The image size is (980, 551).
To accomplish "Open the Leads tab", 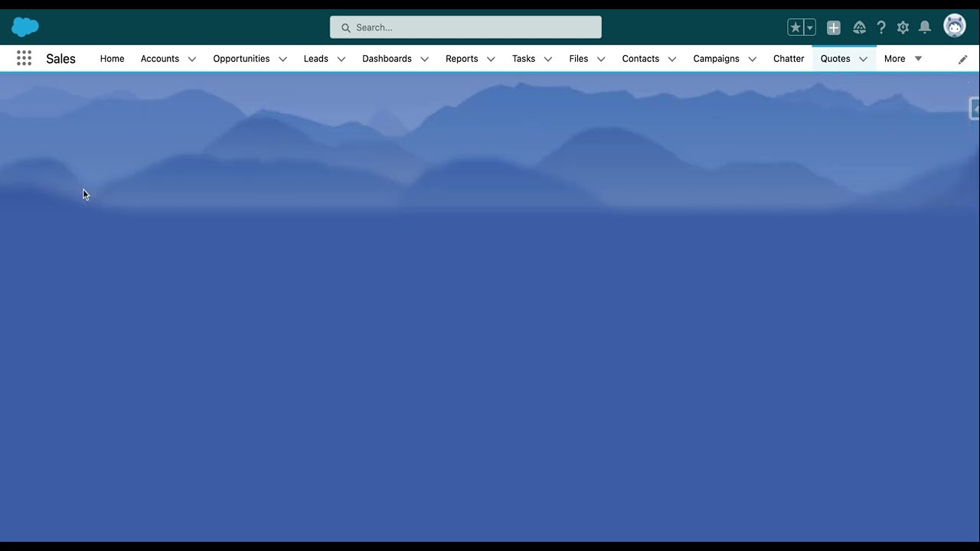I will tap(315, 58).
